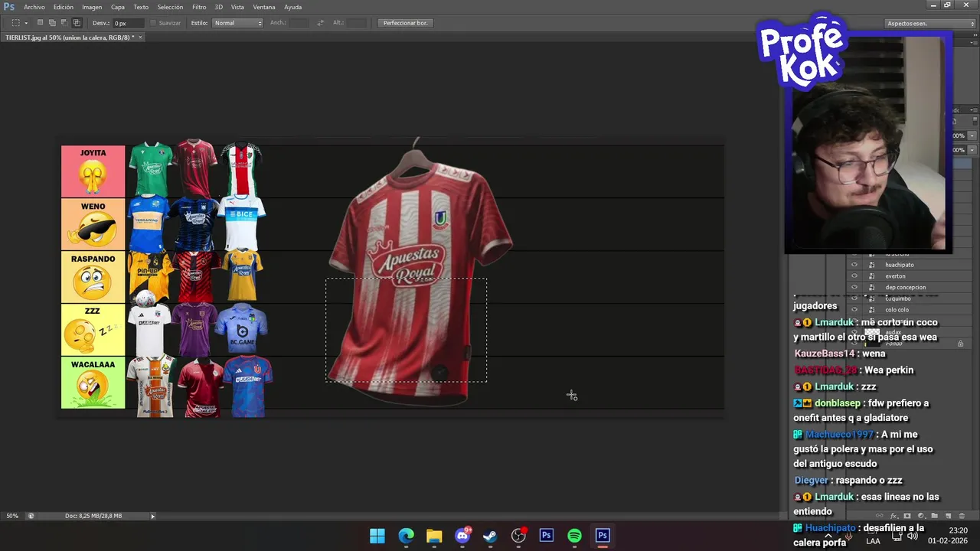Image resolution: width=980 pixels, height=551 pixels.
Task: Select the dep concepcion layer name
Action: (x=906, y=288)
